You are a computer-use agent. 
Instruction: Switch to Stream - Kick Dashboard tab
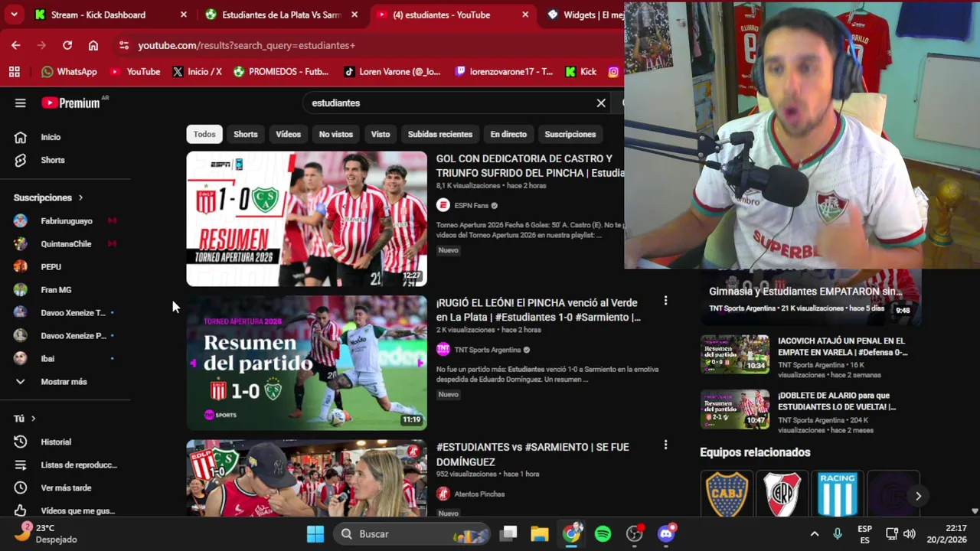click(x=107, y=15)
